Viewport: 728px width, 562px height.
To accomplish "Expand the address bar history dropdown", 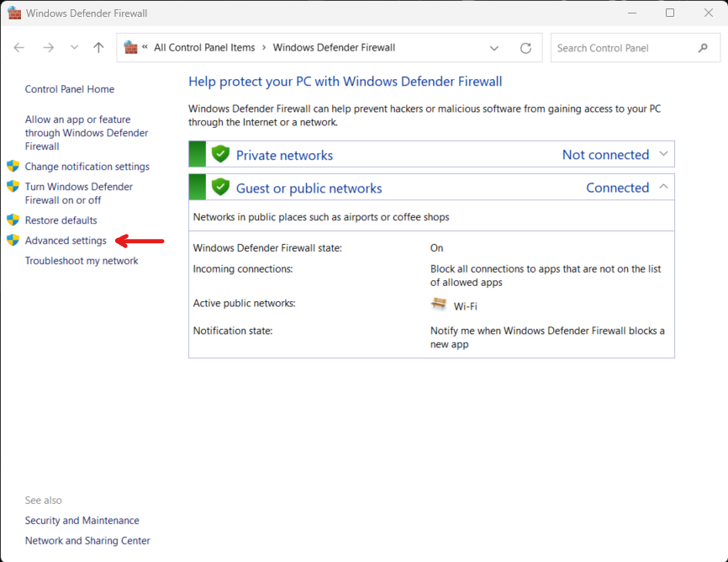I will (494, 48).
